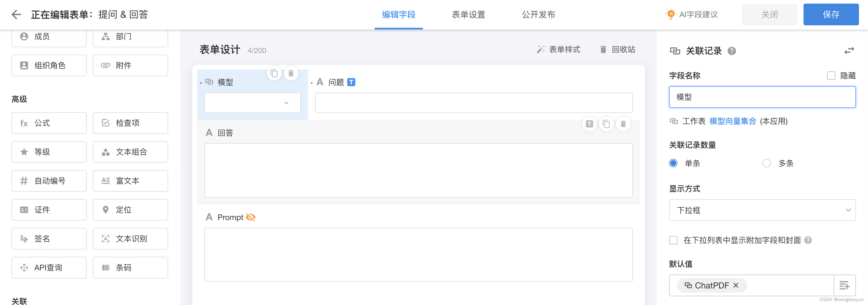The height and width of the screenshot is (305, 868).
Task: Delete the 回答 field
Action: 623,124
